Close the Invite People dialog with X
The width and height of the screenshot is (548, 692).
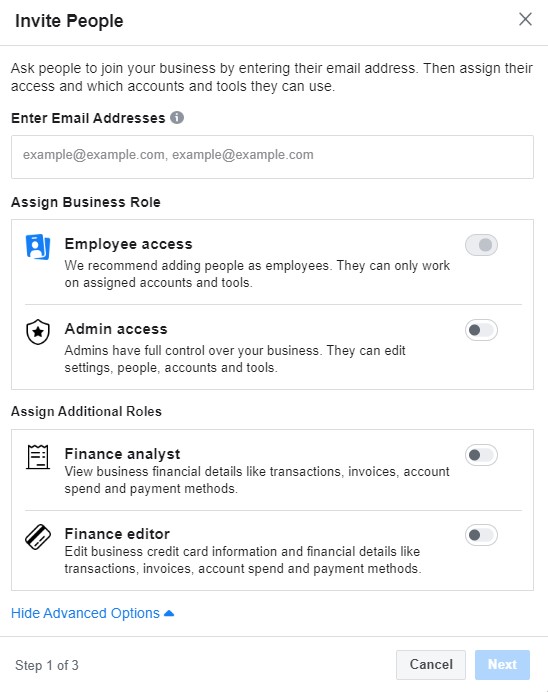click(525, 19)
